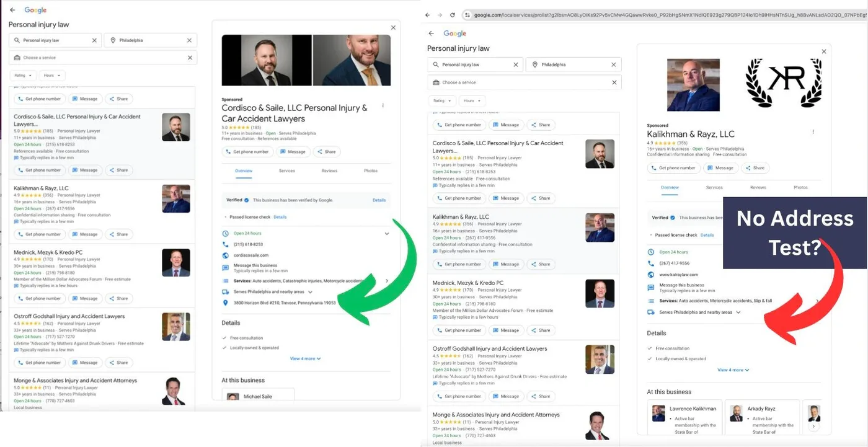Screen dimensions: 868x447
Task: Show next person in Kalikhman At this business carousel
Action: pyautogui.click(x=813, y=426)
